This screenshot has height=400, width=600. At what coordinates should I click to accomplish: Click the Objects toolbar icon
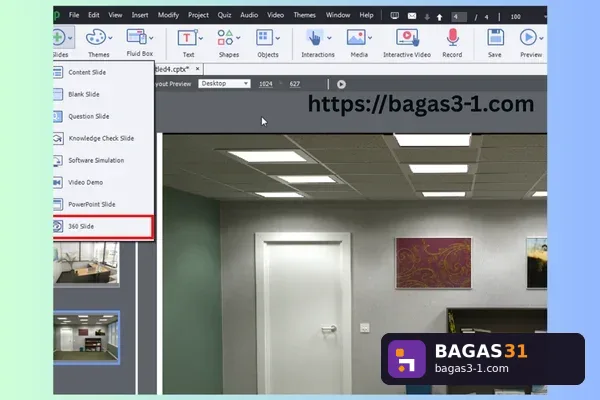264,38
